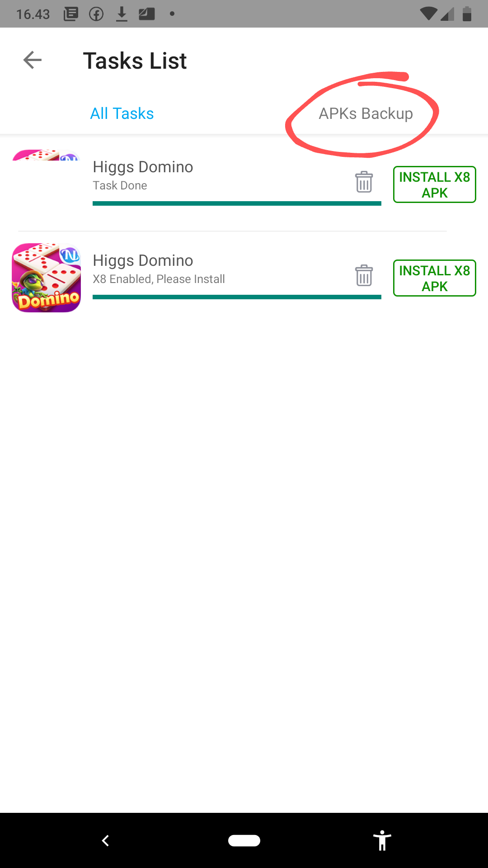Tap the Facebook notification status icon
488x868 pixels.
96,14
